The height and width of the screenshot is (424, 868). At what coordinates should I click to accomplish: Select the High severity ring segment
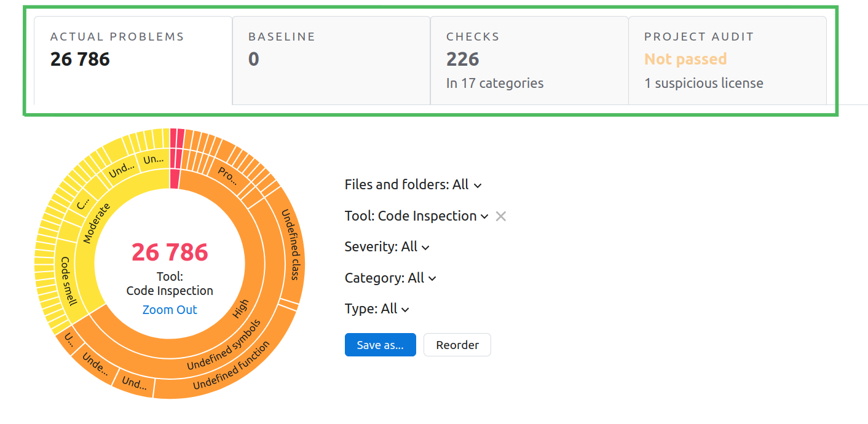point(241,308)
